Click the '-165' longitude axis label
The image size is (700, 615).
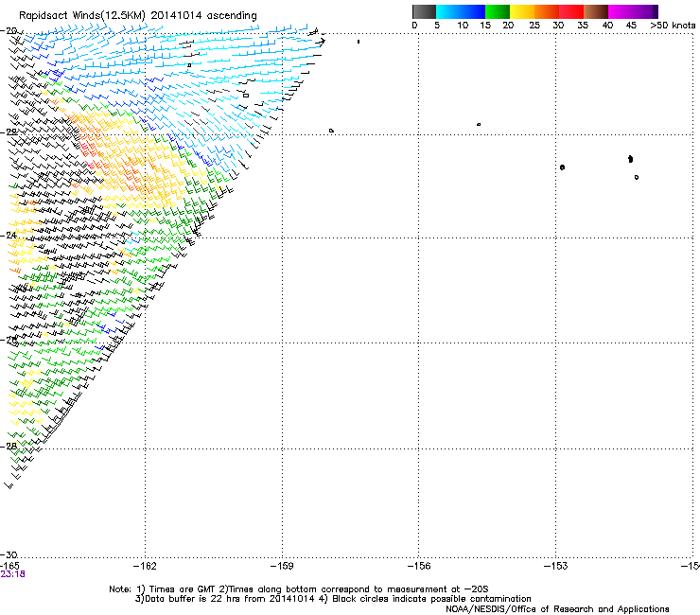click(x=9, y=566)
